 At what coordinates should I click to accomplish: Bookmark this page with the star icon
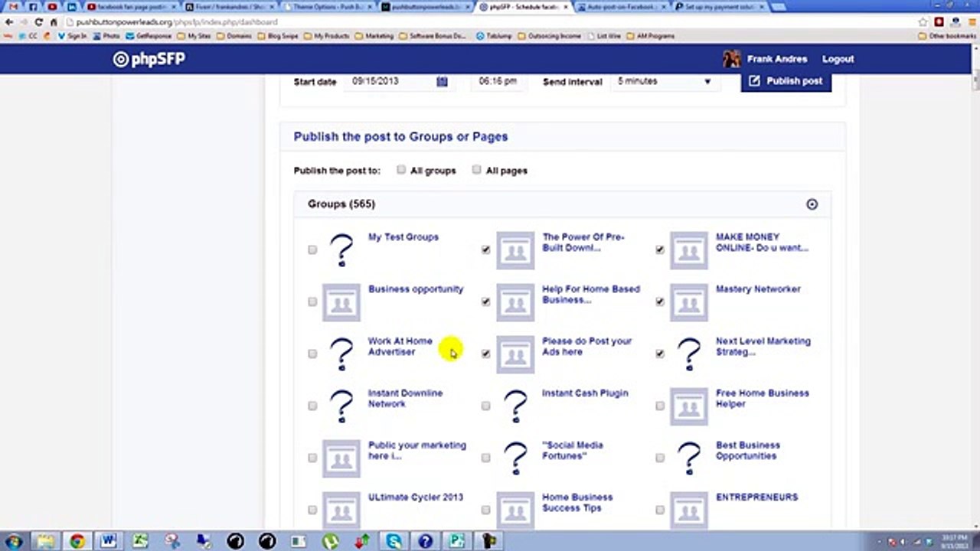pos(923,22)
